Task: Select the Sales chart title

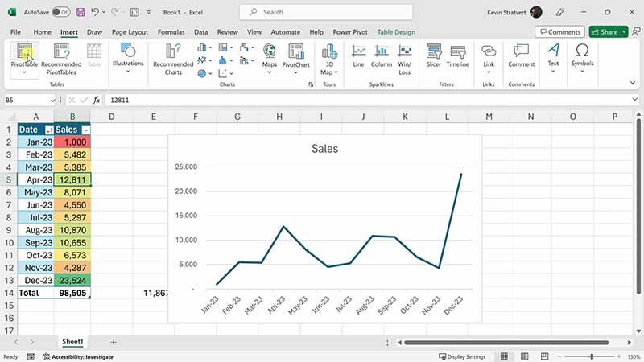Action: pyautogui.click(x=324, y=149)
